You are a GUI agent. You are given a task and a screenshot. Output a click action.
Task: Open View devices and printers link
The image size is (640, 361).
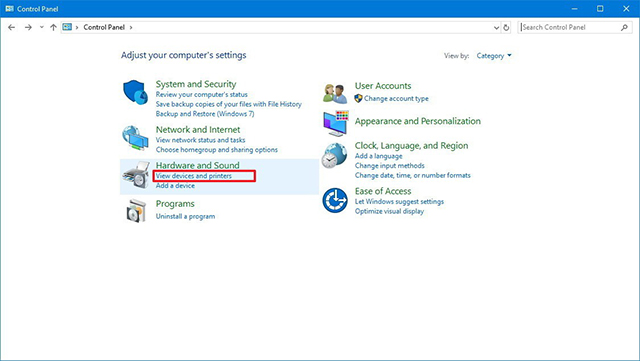pyautogui.click(x=194, y=176)
